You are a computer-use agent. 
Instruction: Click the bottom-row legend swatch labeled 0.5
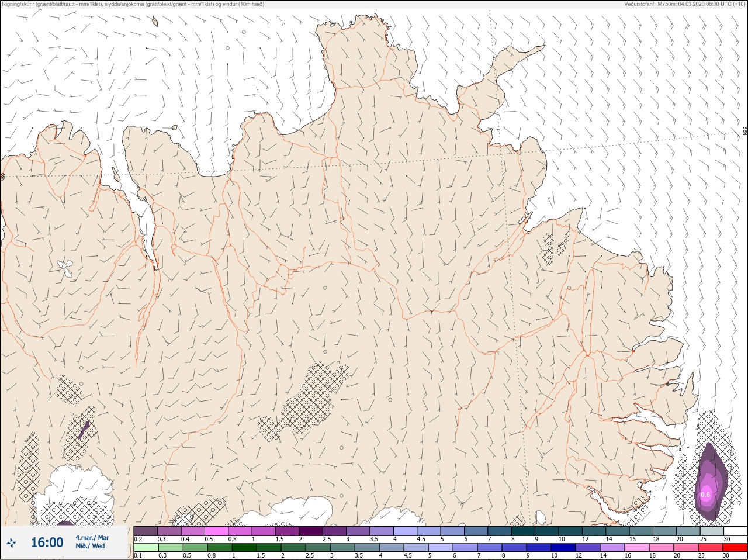195,548
